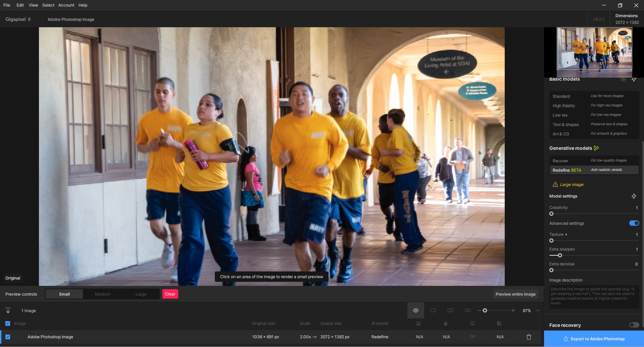Collapse the image list panel icon
Viewport: 644px width, 347px height.
pos(8,310)
